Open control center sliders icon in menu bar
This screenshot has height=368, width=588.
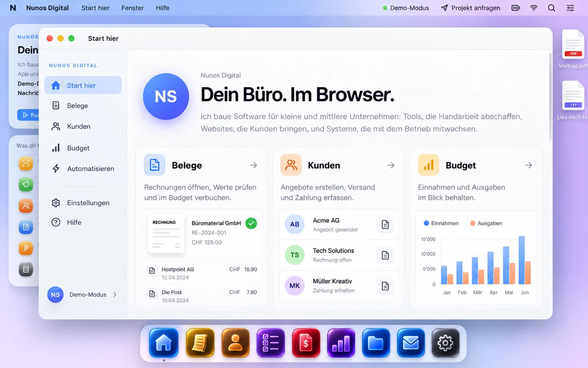[570, 8]
